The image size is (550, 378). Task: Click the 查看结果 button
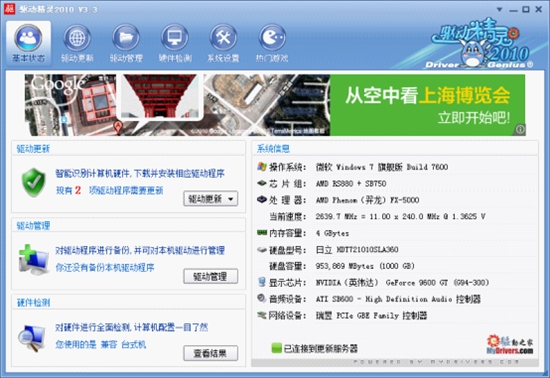[x=210, y=353]
